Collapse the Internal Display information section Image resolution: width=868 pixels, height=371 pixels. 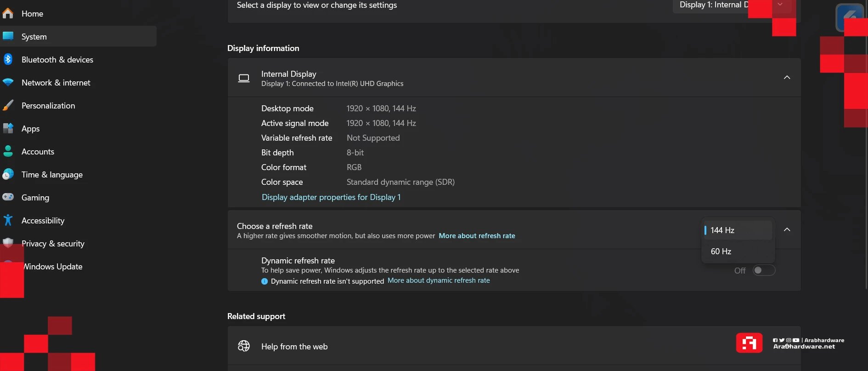[x=787, y=77]
